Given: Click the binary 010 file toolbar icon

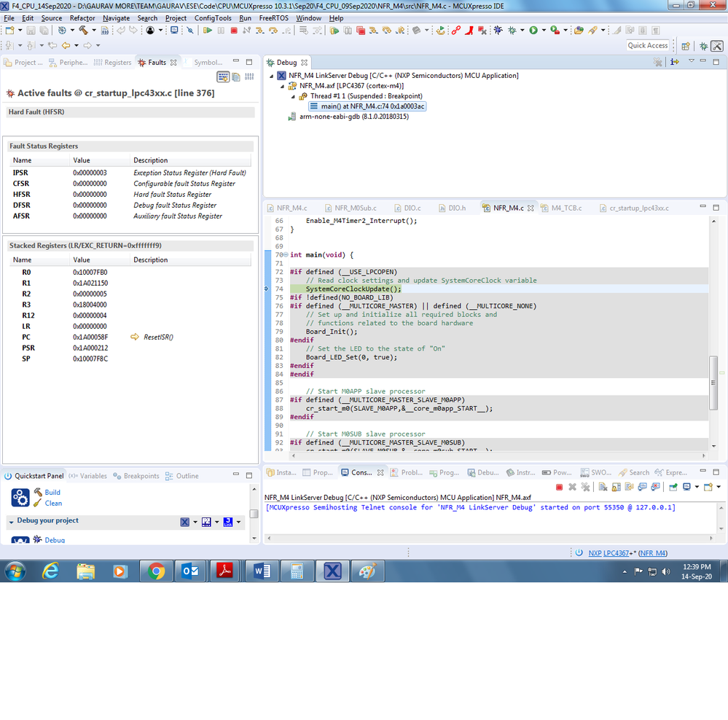Looking at the screenshot, I should coord(105,31).
